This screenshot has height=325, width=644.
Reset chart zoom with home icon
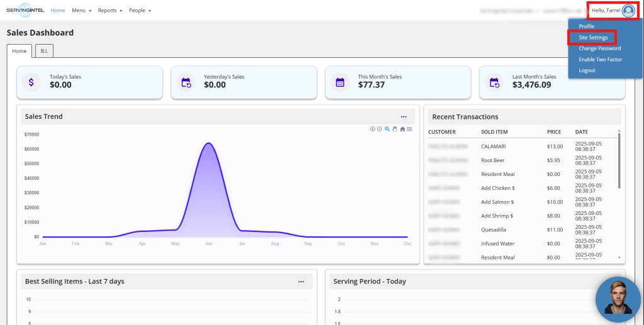click(x=402, y=129)
